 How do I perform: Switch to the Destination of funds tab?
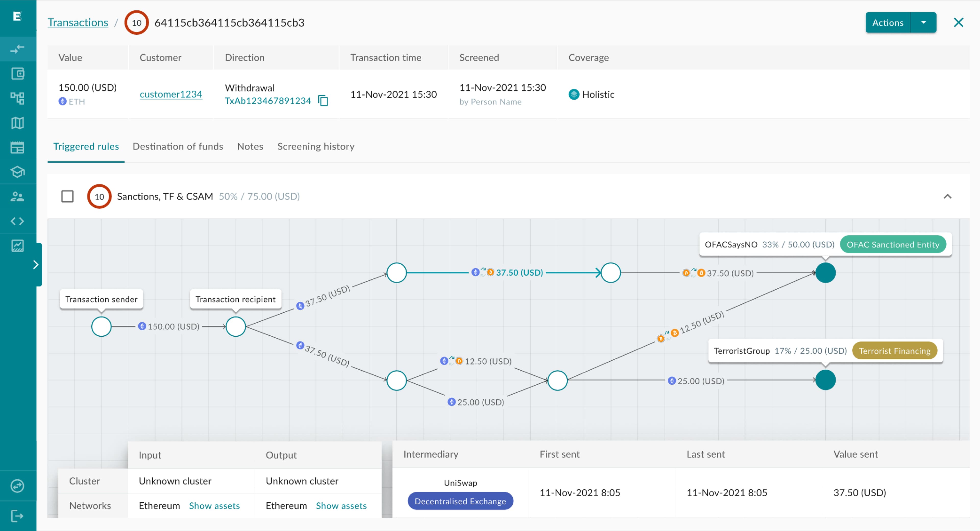tap(178, 147)
